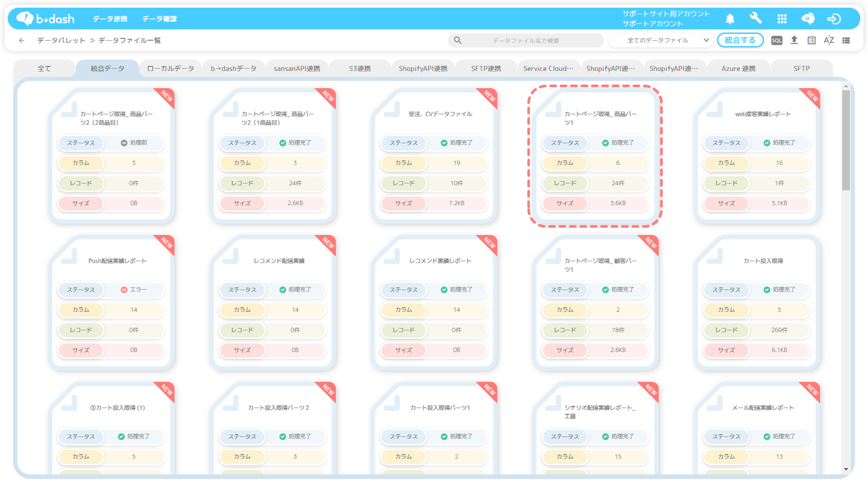Click file icon on 受注、CVデータファイル card

(x=392, y=109)
